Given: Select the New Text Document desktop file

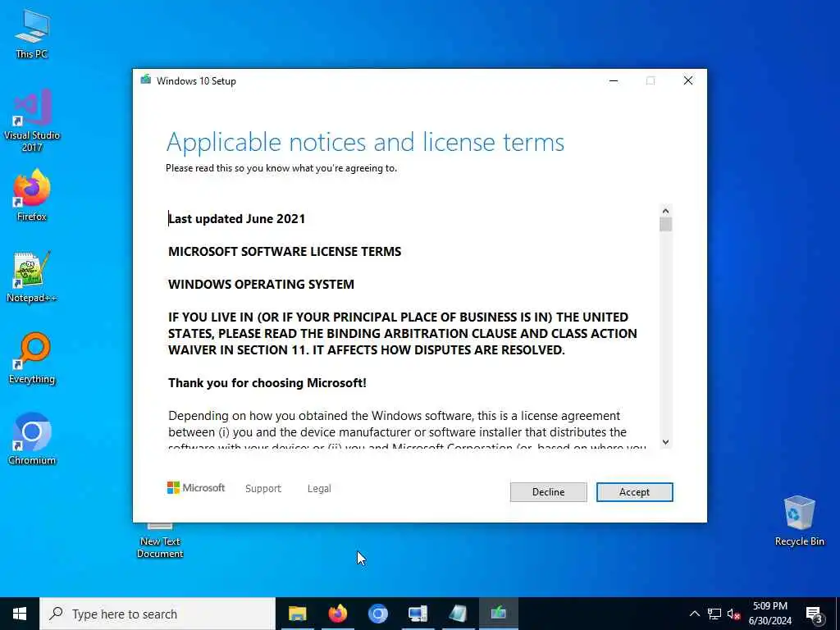Looking at the screenshot, I should [160, 541].
